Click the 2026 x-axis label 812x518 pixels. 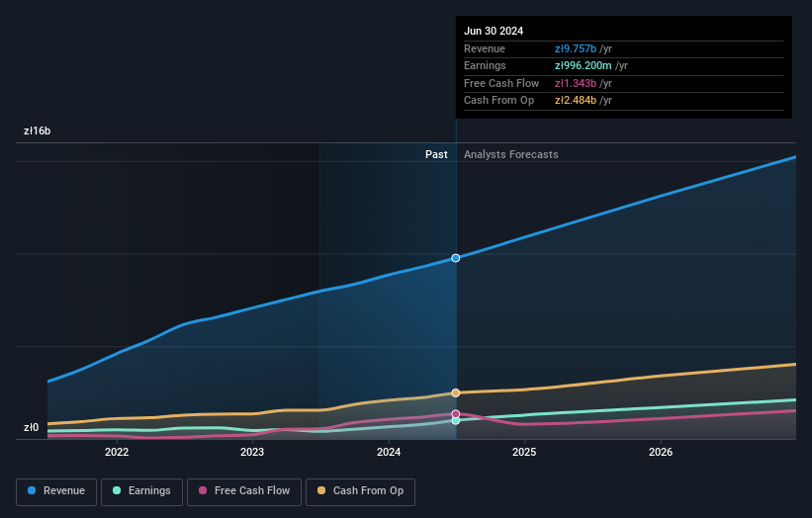[x=661, y=452]
